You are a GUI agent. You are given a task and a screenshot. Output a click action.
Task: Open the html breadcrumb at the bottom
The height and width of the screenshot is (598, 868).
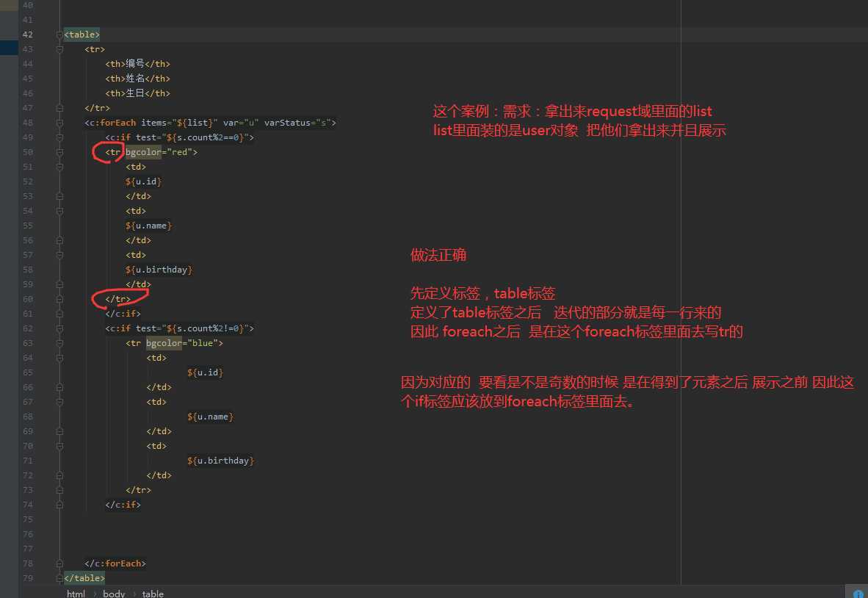tap(76, 593)
